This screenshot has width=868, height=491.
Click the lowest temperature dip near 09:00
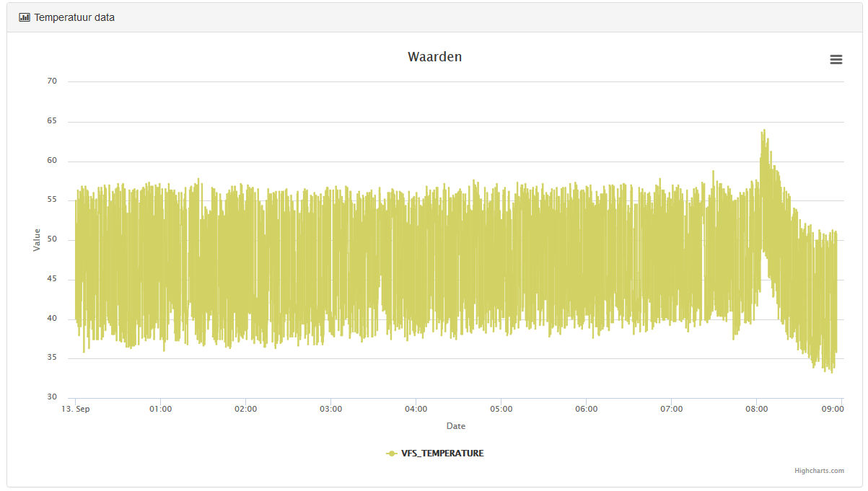click(831, 371)
